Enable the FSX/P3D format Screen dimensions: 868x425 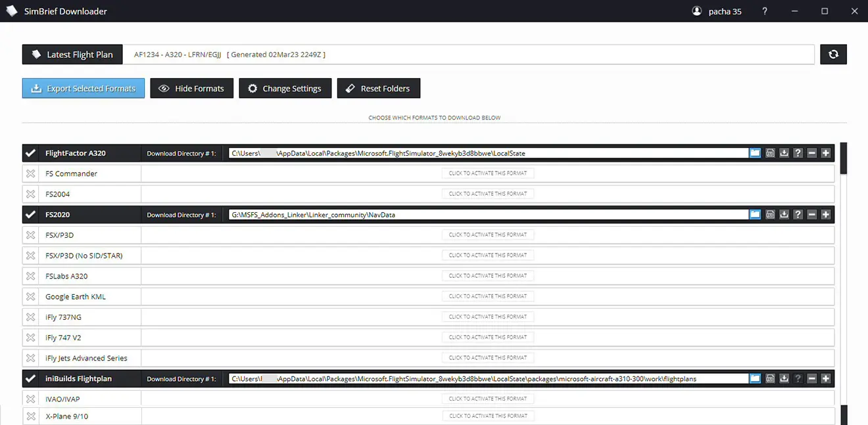point(30,235)
